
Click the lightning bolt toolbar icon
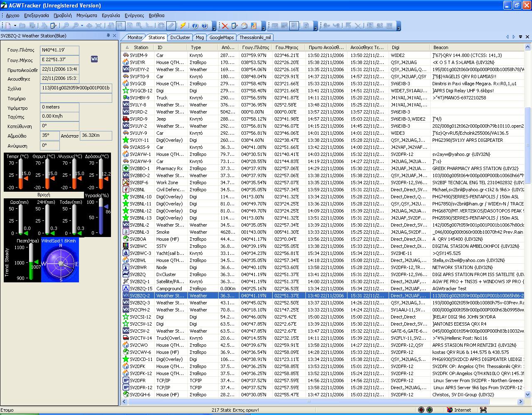[183, 26]
